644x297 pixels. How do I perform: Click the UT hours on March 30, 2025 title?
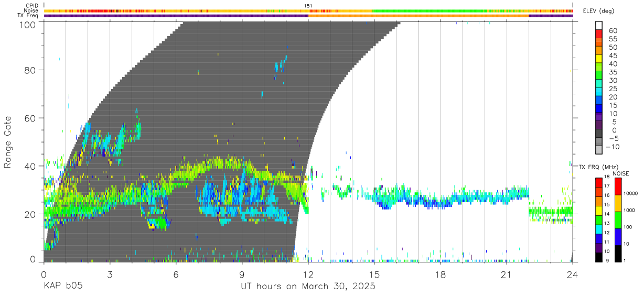(308, 287)
